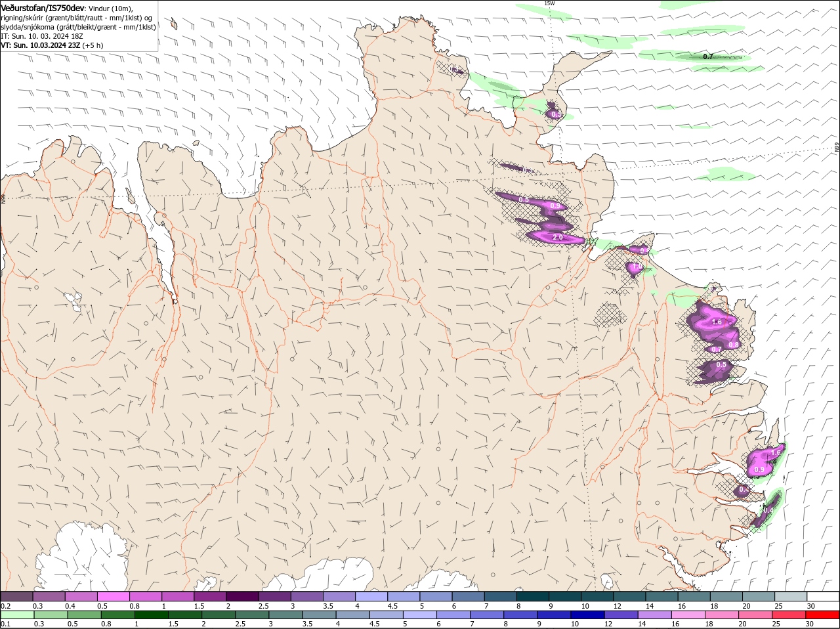Screen dimensions: 840x629
Task: Select the 'IT: Sun. 10. 03. 2024 18Z' line
Action: click(x=41, y=36)
